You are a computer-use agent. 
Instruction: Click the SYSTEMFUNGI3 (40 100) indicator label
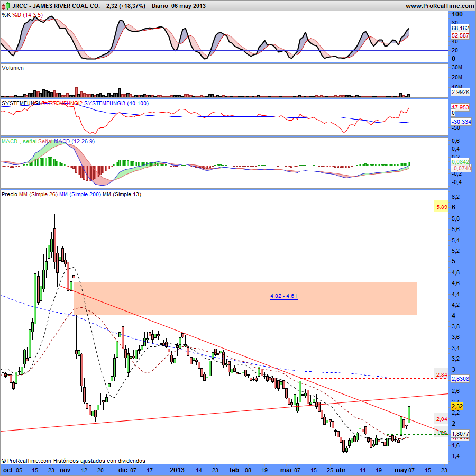(x=116, y=103)
